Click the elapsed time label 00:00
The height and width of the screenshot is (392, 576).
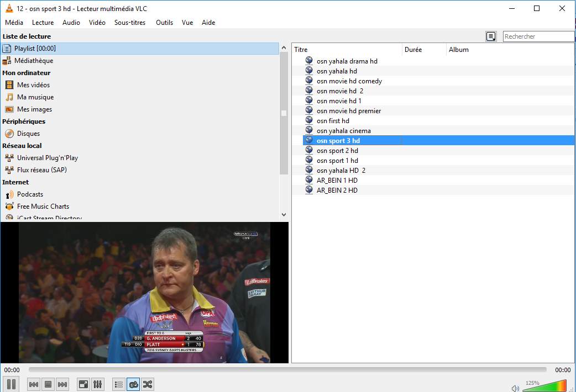tap(12, 370)
